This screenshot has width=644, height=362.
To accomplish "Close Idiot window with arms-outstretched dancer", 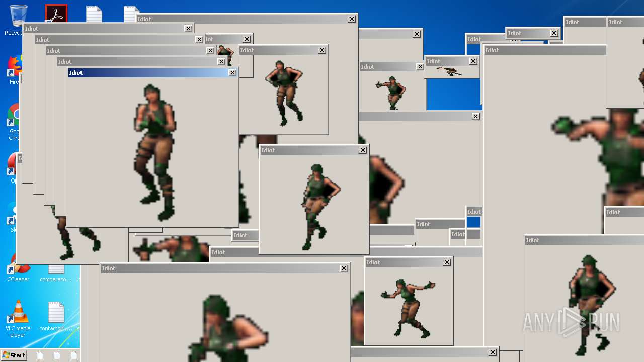I will pos(447,262).
